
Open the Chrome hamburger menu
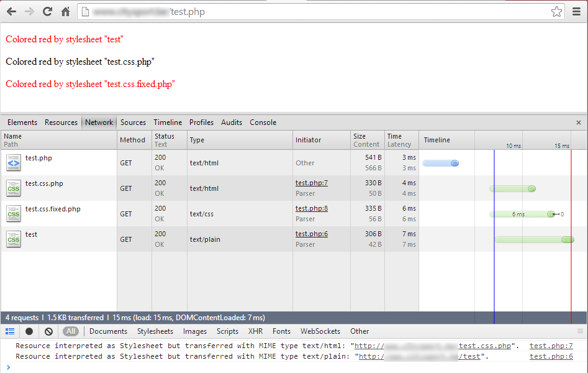click(576, 12)
